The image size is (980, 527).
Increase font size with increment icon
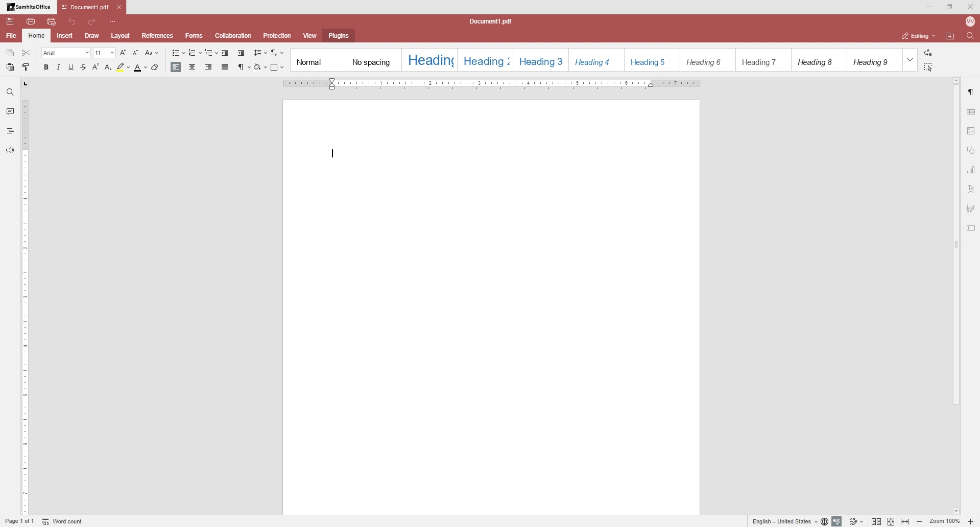(x=123, y=53)
